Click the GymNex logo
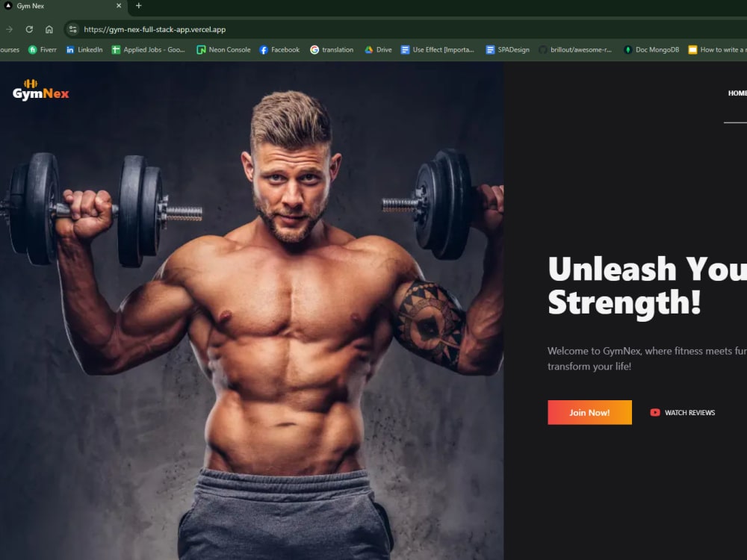Viewport: 747px width, 560px height. pyautogui.click(x=40, y=90)
